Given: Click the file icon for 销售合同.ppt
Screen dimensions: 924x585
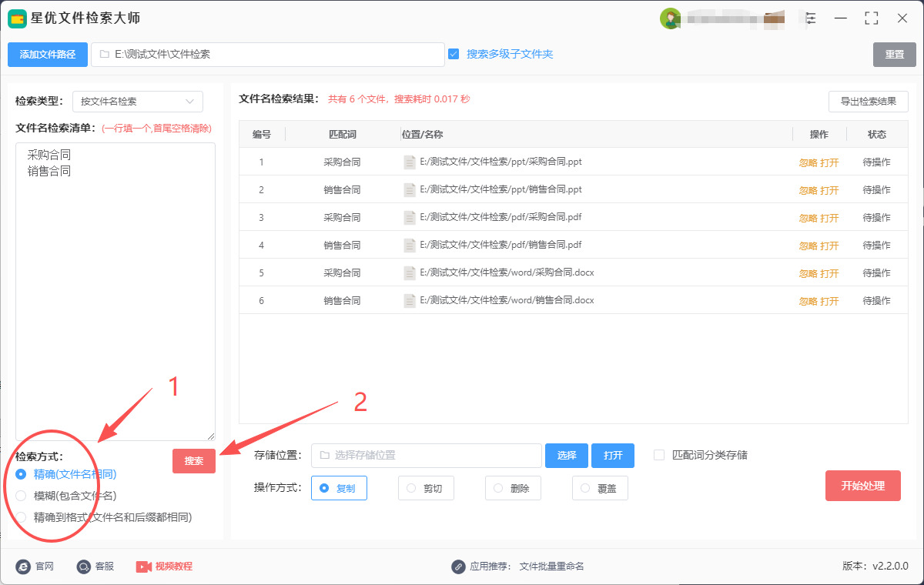Looking at the screenshot, I should point(410,190).
